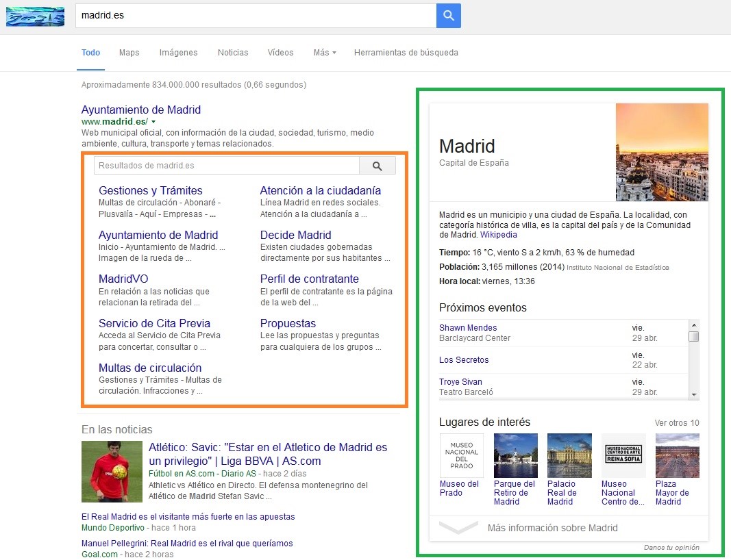The image size is (731, 560).
Task: Click the events list scroll down arrow
Action: tap(694, 394)
